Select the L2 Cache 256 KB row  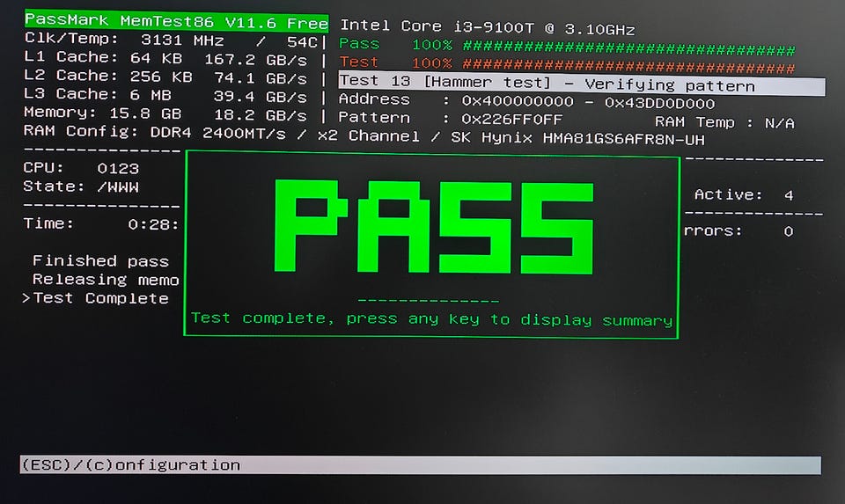(x=165, y=77)
